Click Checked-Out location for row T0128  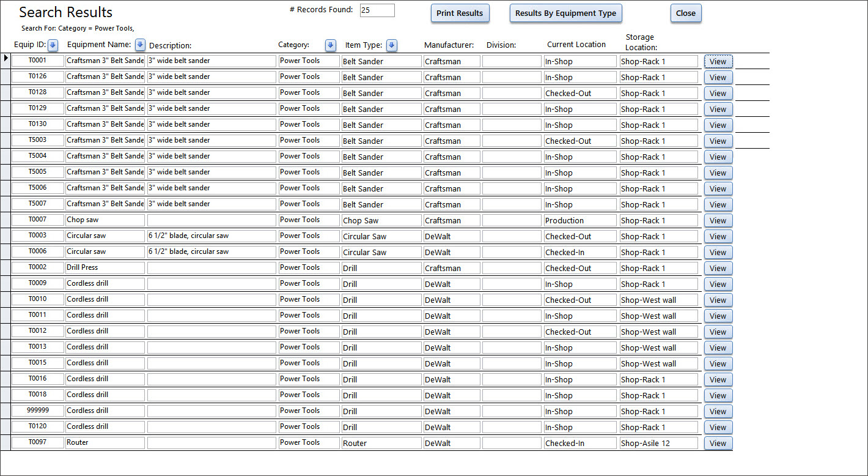click(580, 93)
